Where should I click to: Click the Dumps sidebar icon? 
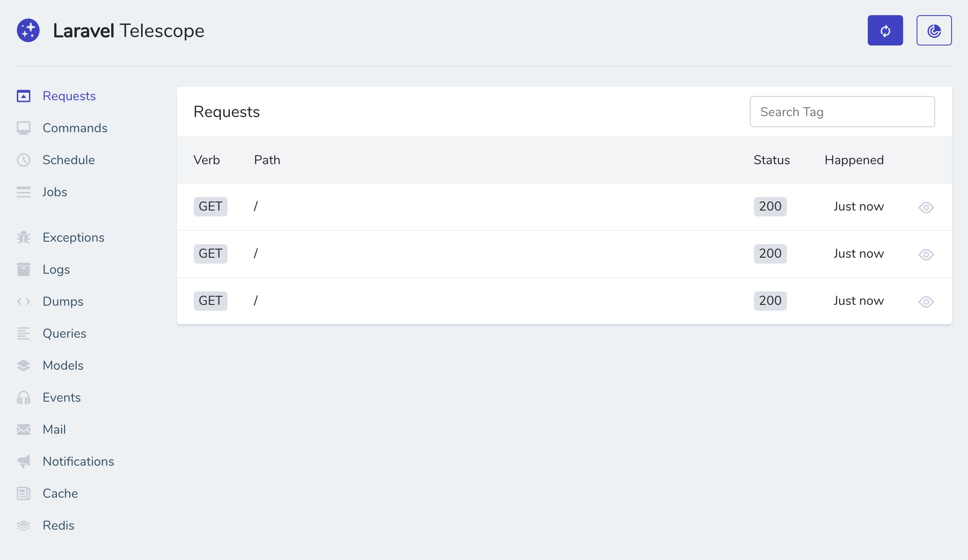coord(23,301)
